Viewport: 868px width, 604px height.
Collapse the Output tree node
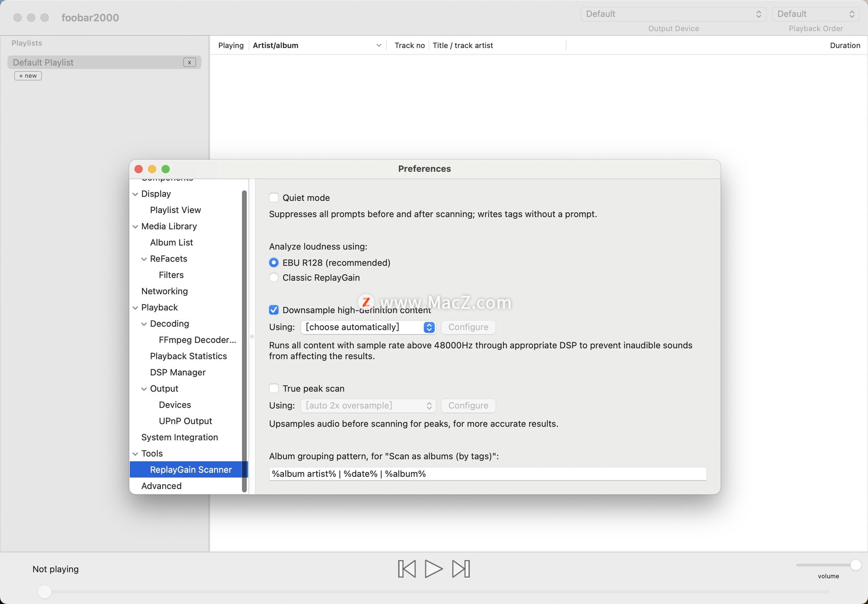[x=144, y=389]
